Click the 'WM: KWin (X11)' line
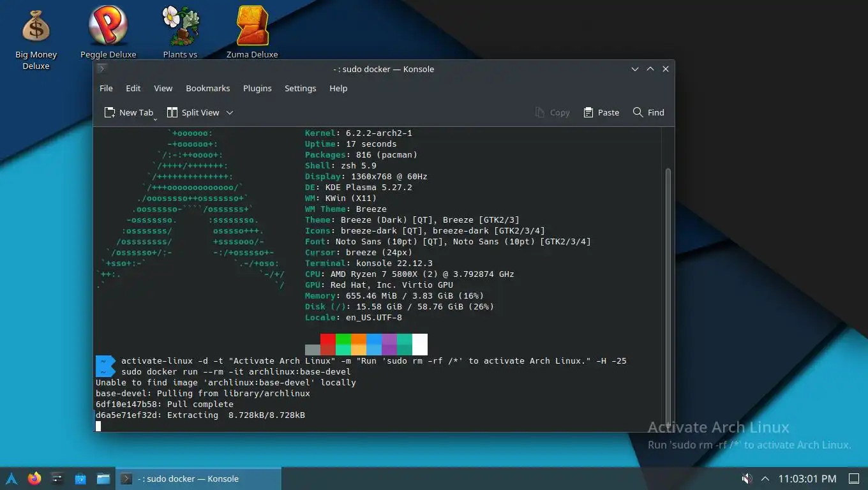Image resolution: width=868 pixels, height=490 pixels. [341, 198]
